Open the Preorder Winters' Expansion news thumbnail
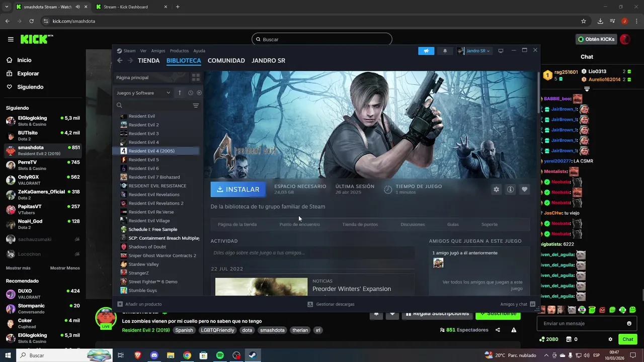 click(x=261, y=287)
